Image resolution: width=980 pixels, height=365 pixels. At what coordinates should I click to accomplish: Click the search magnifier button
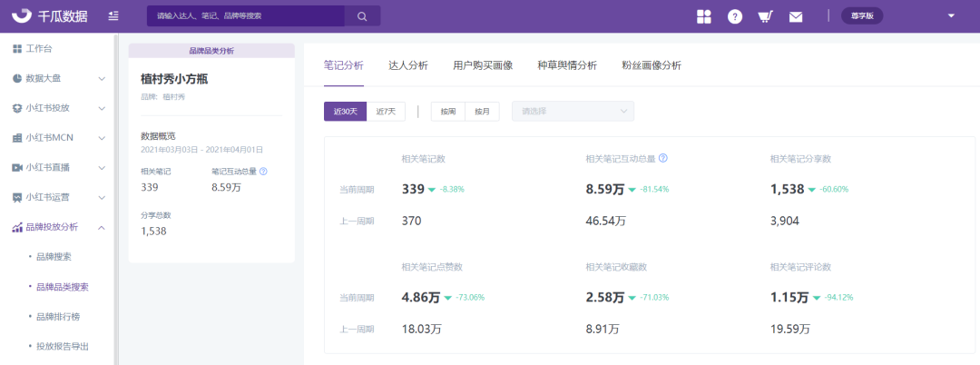click(x=362, y=16)
